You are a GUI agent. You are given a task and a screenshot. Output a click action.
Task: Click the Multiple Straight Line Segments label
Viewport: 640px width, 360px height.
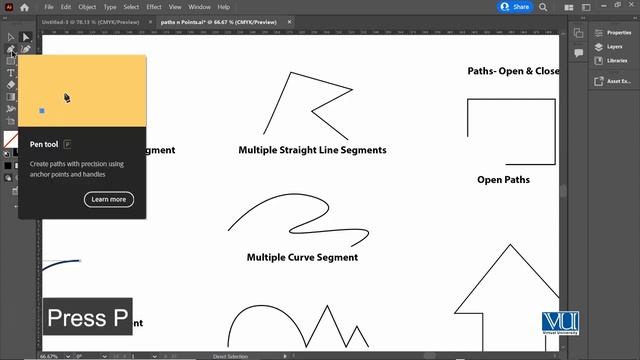tap(312, 150)
